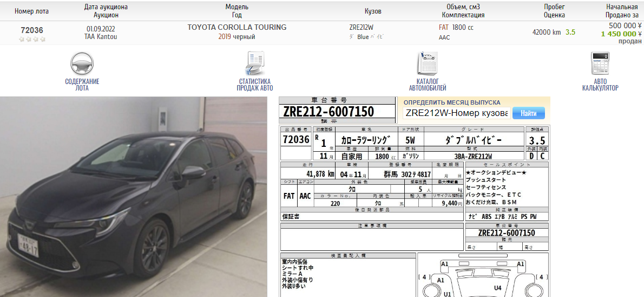The height and width of the screenshot is (297, 644).
Task: Click the auction date 01.09.2022
Action: point(101,29)
